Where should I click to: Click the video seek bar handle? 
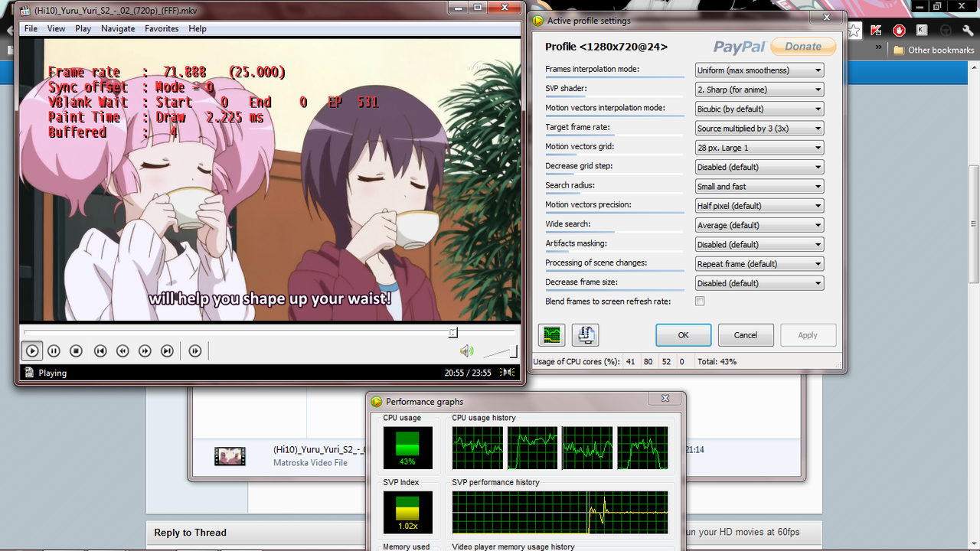453,332
